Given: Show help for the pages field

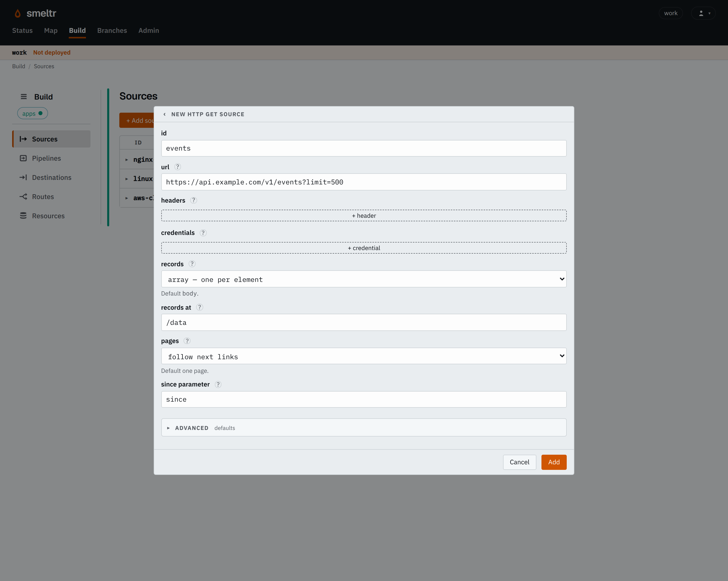Looking at the screenshot, I should click(187, 341).
